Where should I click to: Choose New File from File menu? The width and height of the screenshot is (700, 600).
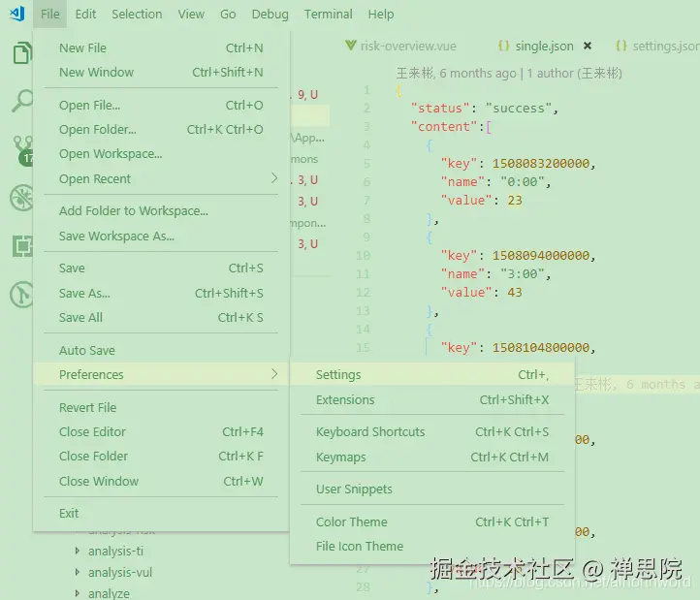click(161, 47)
